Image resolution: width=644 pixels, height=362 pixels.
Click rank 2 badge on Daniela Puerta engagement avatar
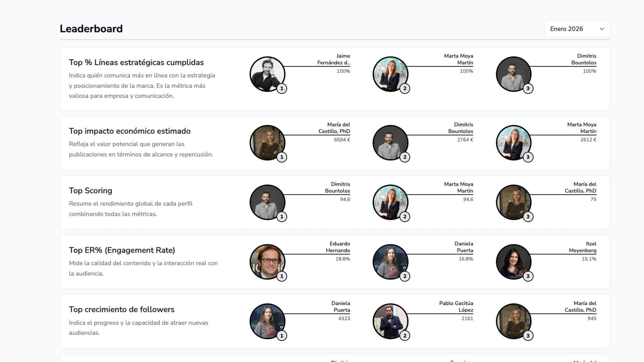click(405, 276)
